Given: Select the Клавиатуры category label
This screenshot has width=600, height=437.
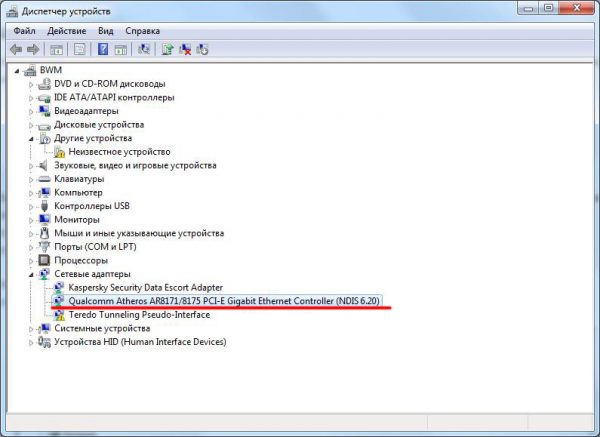Looking at the screenshot, I should [x=79, y=179].
